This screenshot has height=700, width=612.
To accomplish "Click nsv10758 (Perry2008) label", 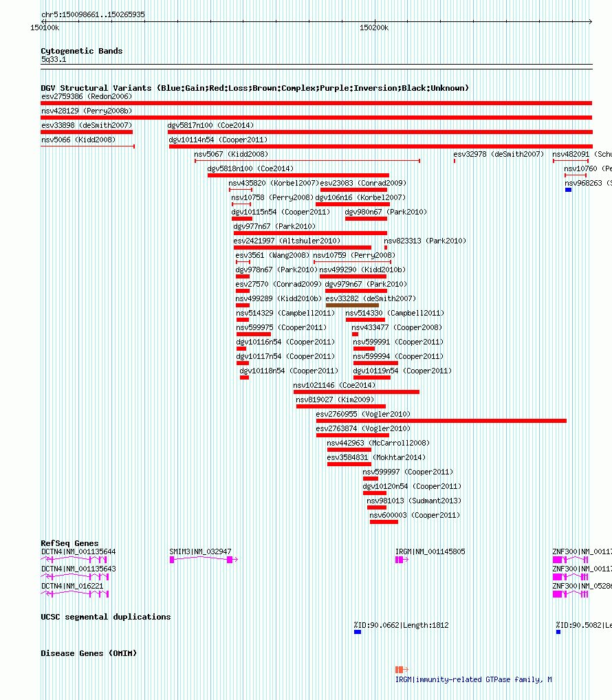I will [x=272, y=197].
